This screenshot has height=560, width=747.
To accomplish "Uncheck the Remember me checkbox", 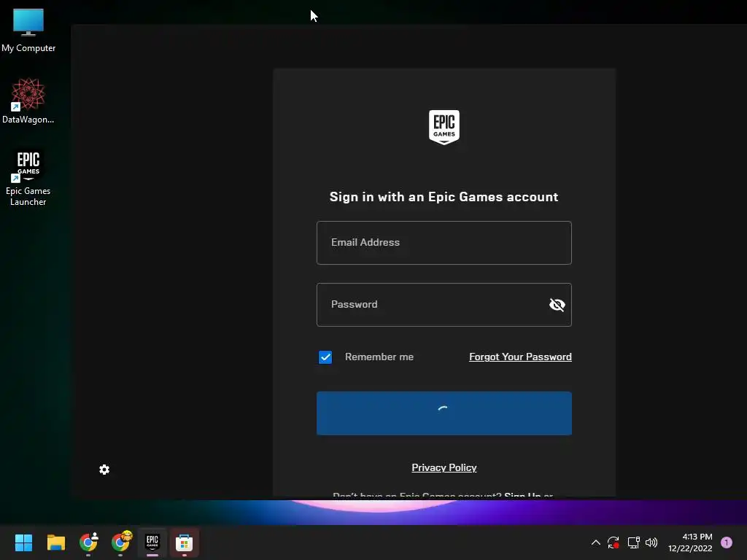I will click(x=325, y=357).
